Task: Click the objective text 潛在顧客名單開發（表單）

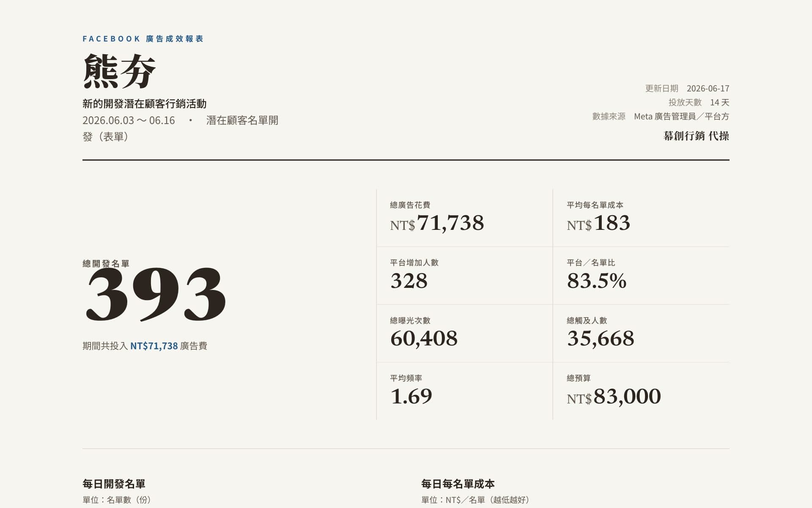Action: 180,128
